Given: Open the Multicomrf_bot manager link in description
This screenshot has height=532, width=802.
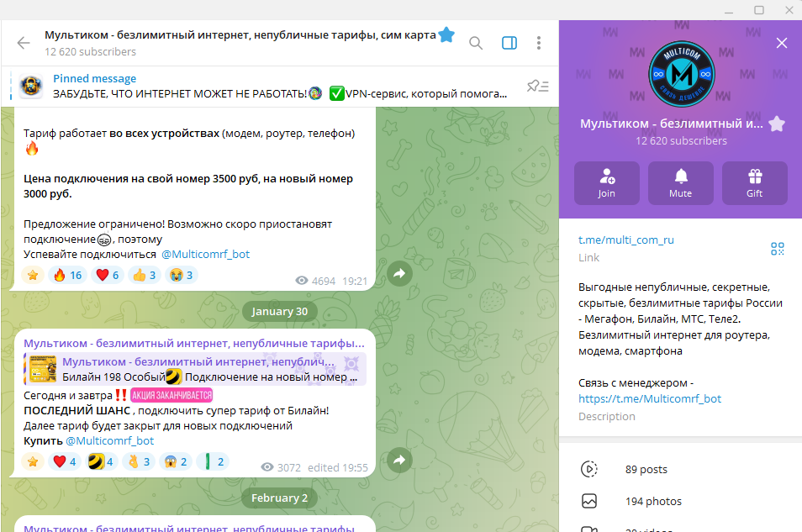Looking at the screenshot, I should tap(650, 399).
